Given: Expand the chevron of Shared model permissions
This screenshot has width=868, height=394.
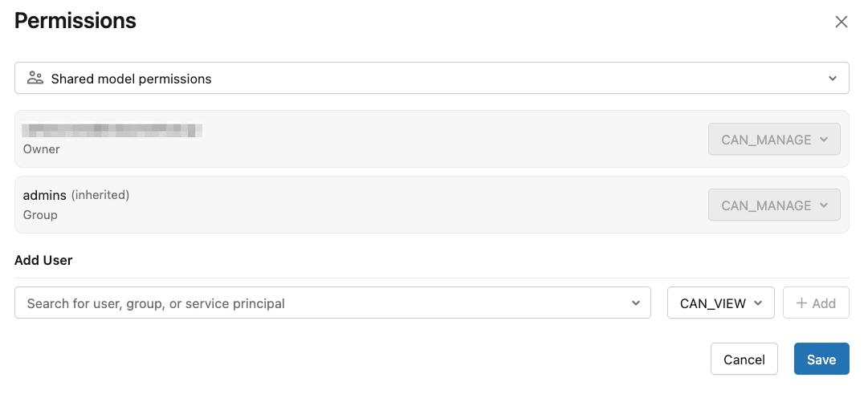Looking at the screenshot, I should pyautogui.click(x=833, y=79).
